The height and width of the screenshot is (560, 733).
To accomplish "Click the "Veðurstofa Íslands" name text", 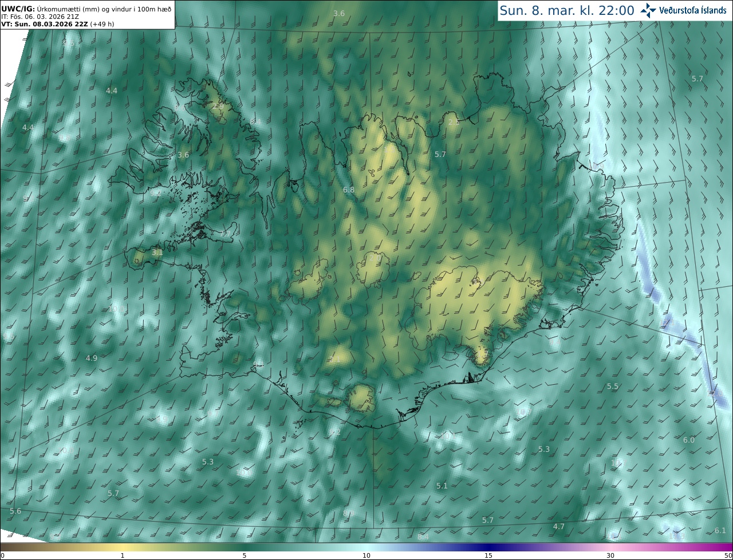I will pos(693,10).
